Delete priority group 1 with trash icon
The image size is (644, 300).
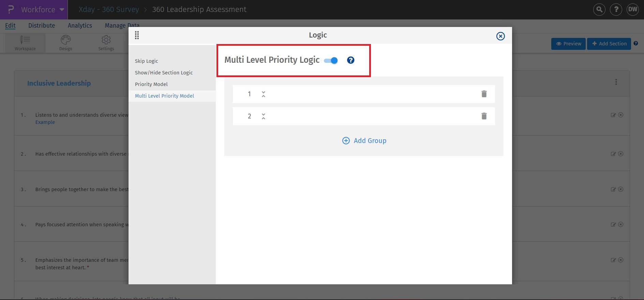pyautogui.click(x=484, y=94)
